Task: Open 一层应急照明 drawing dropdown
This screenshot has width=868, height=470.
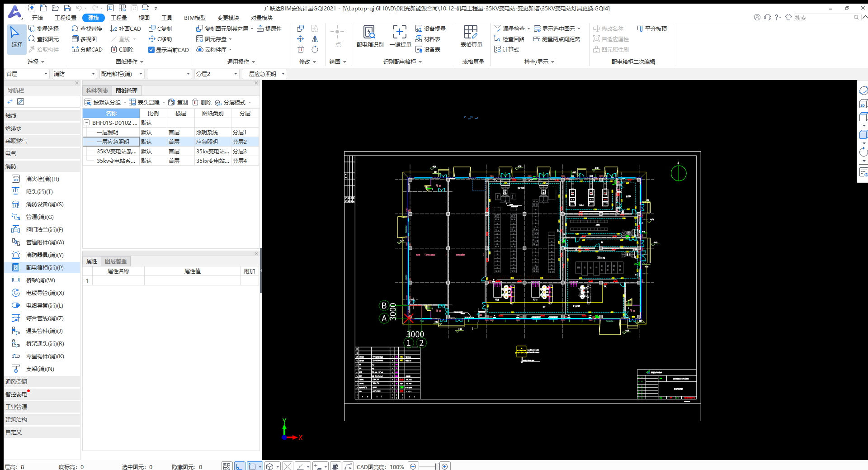Action: point(264,74)
